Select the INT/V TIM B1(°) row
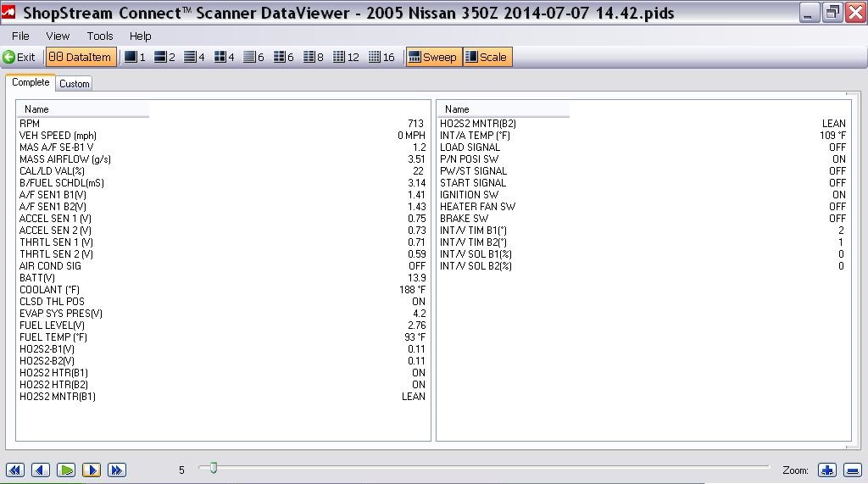The width and height of the screenshot is (868, 484). 643,231
